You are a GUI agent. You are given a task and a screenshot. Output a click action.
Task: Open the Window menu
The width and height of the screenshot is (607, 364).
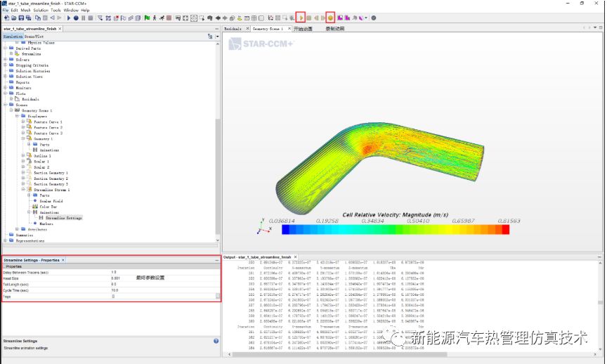point(71,10)
